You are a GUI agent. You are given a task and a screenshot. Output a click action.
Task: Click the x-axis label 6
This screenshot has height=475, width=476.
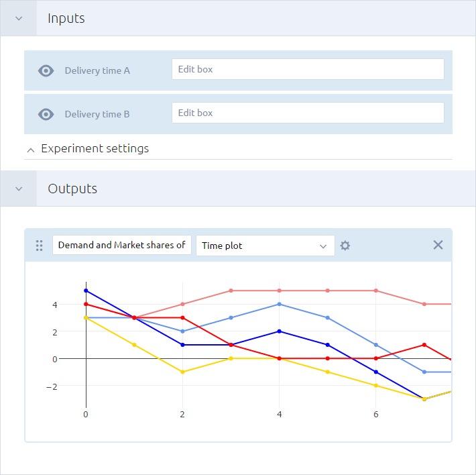coord(376,415)
